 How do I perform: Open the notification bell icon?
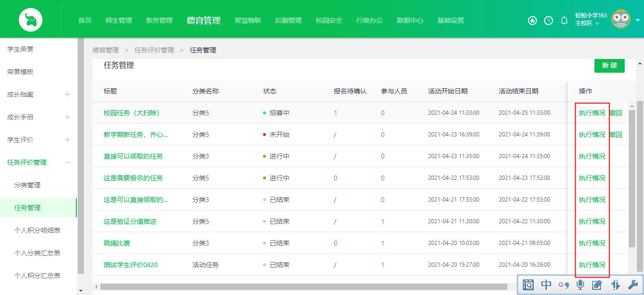tap(564, 21)
